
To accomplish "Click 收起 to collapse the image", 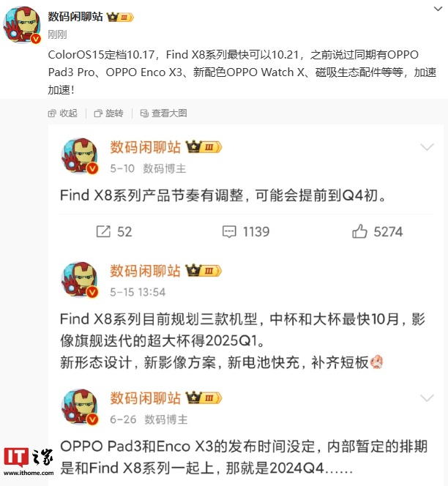I will [63, 113].
